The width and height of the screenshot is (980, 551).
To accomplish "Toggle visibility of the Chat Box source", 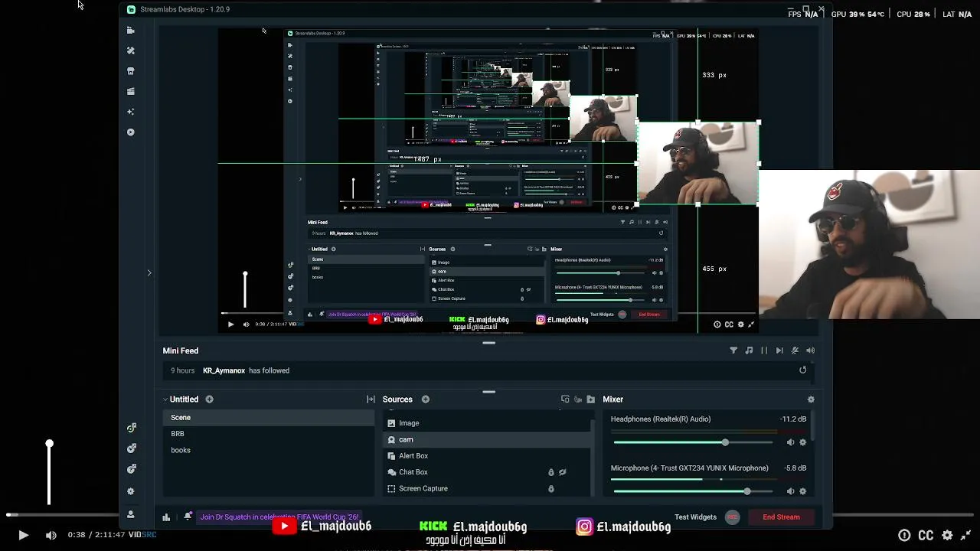I will pyautogui.click(x=563, y=472).
